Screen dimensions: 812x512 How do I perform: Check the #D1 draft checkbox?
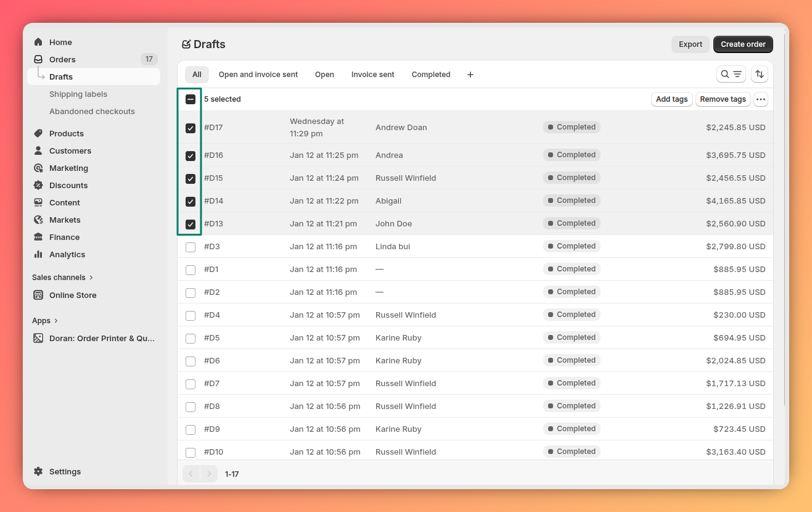pos(191,270)
